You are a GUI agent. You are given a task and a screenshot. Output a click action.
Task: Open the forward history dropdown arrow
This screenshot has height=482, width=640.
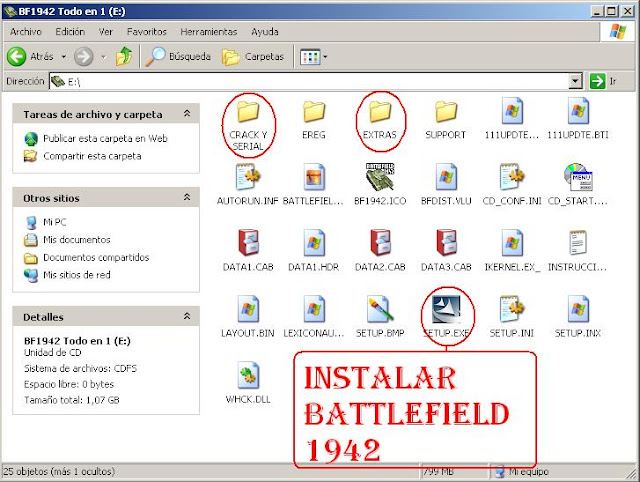[103, 56]
